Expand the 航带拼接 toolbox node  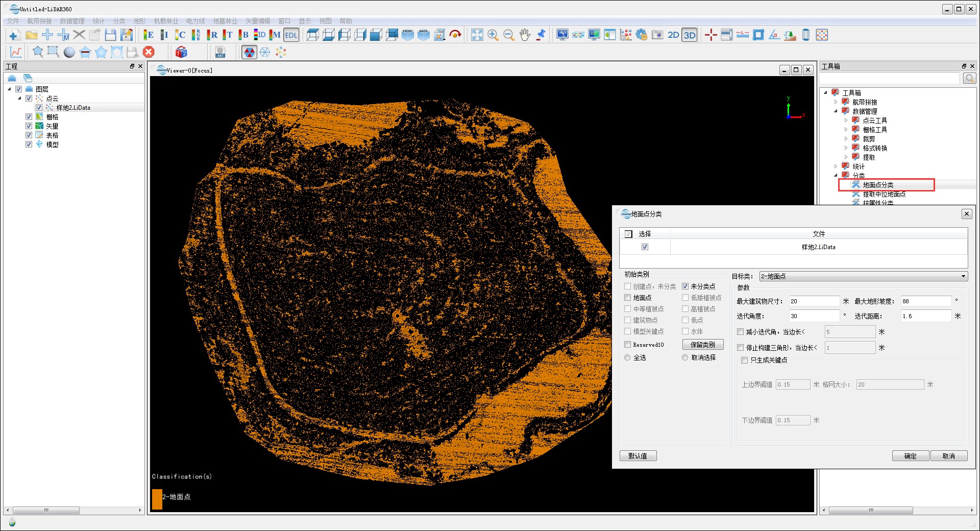click(x=836, y=102)
